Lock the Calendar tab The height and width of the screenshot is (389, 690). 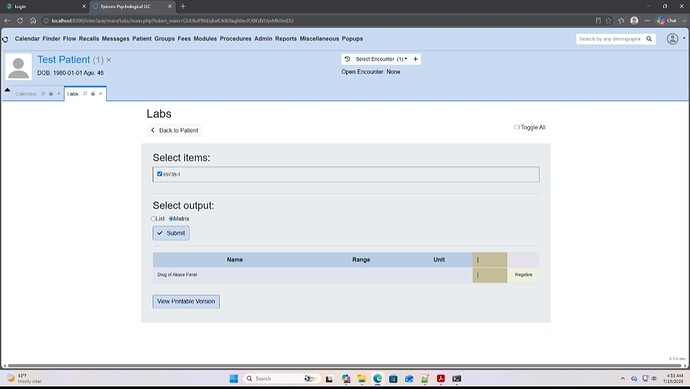coord(51,94)
